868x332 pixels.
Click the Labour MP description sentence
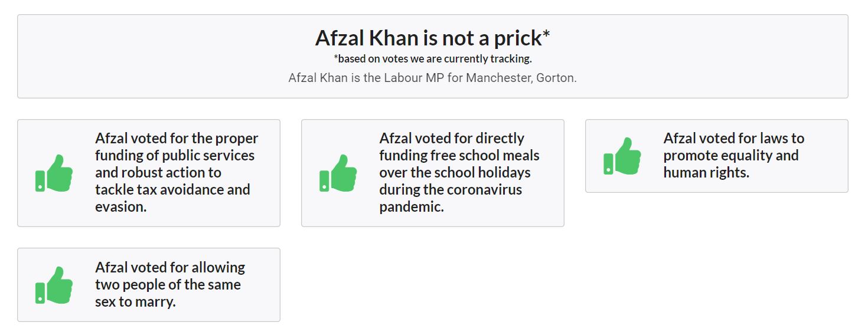432,78
